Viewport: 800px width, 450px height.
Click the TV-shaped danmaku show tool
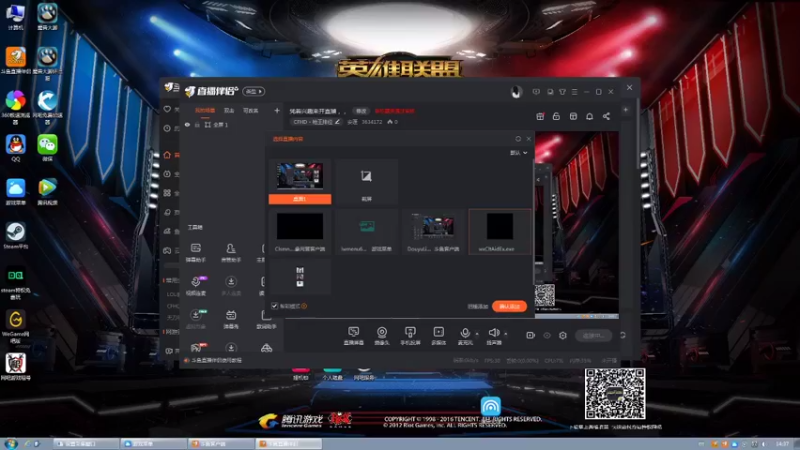coord(231,318)
